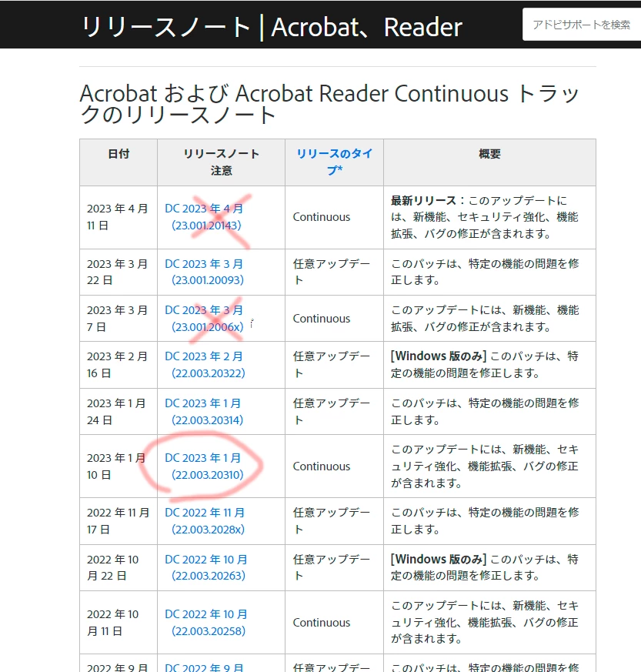The image size is (641, 672).
Task: Click the heading Acrobat および Acrobat Reader Continuous トラック
Action: 329,104
